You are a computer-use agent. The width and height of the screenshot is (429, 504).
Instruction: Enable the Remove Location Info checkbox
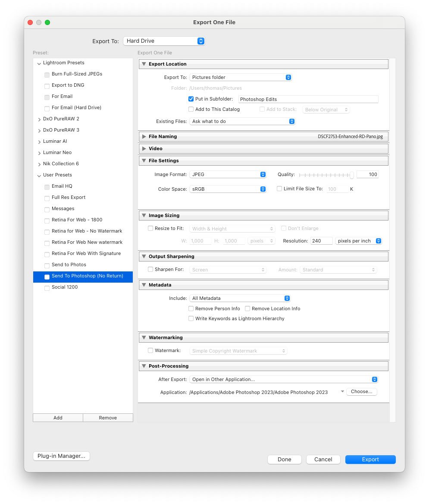[x=247, y=309]
